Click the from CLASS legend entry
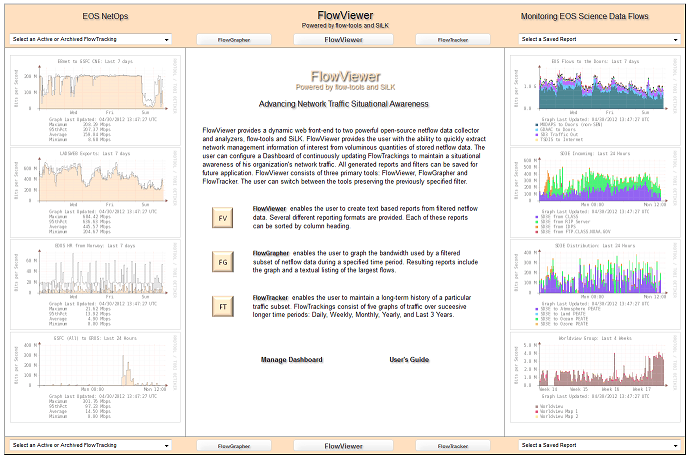 click(557, 217)
